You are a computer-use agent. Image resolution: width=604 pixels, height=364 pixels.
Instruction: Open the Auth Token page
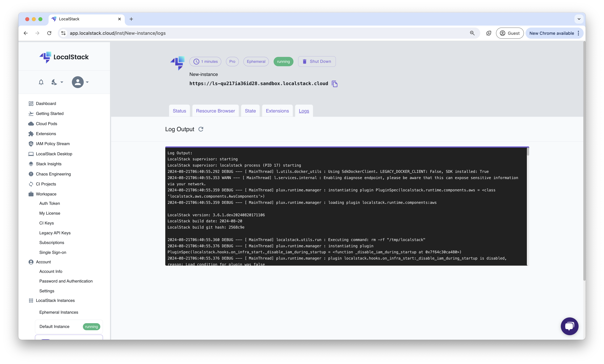click(x=50, y=203)
